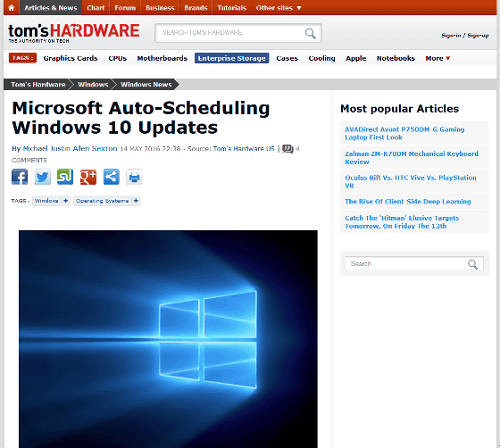Click the main search magnifier icon
Image resolution: width=500 pixels, height=448 pixels.
coord(310,33)
